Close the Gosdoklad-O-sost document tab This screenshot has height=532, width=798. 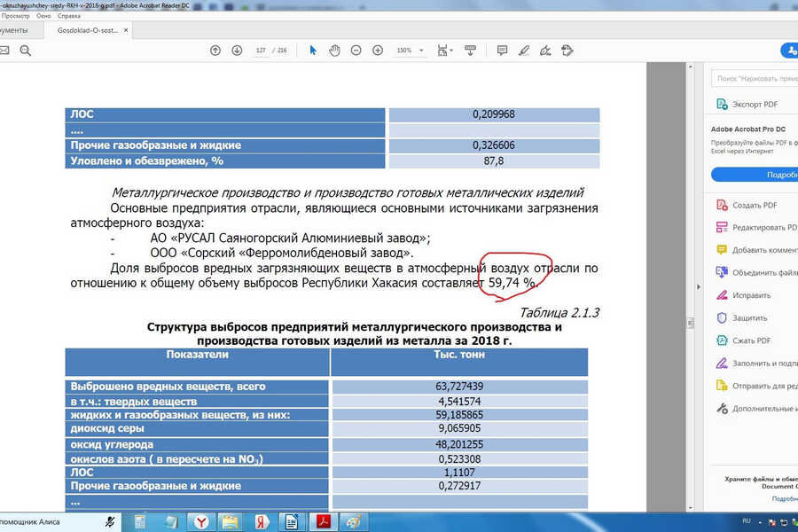[126, 30]
